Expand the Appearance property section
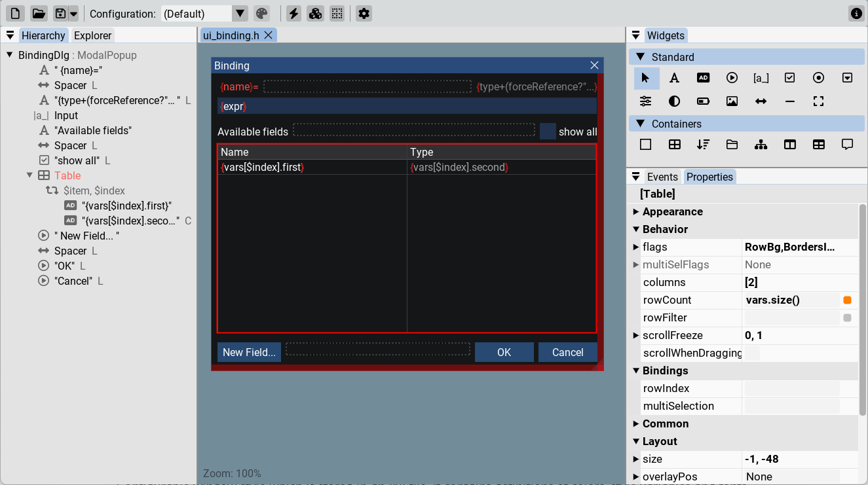Viewport: 868px width, 485px height. tap(672, 211)
